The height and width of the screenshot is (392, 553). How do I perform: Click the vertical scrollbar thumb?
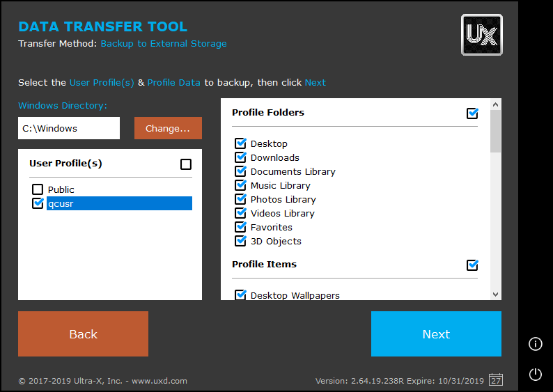tap(495, 131)
